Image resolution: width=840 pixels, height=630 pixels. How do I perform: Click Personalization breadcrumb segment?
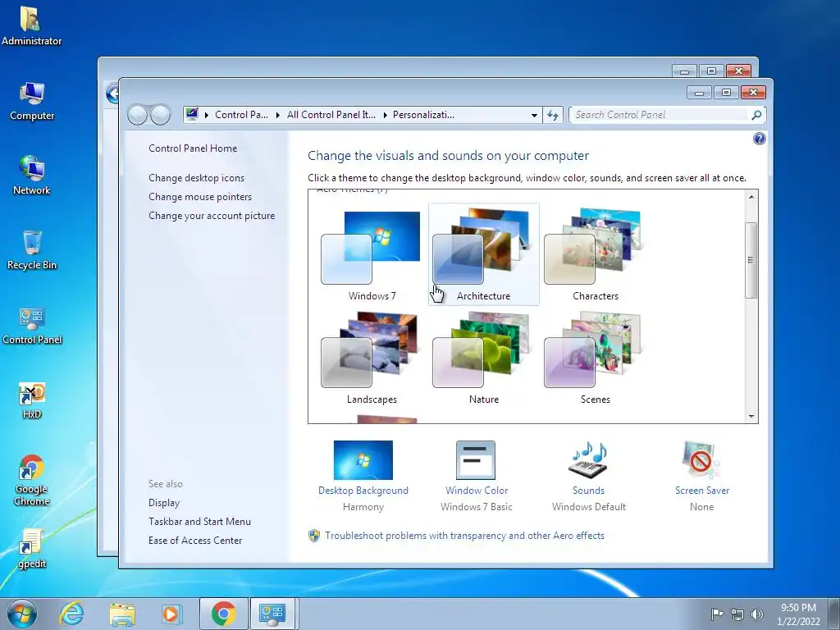pos(423,115)
